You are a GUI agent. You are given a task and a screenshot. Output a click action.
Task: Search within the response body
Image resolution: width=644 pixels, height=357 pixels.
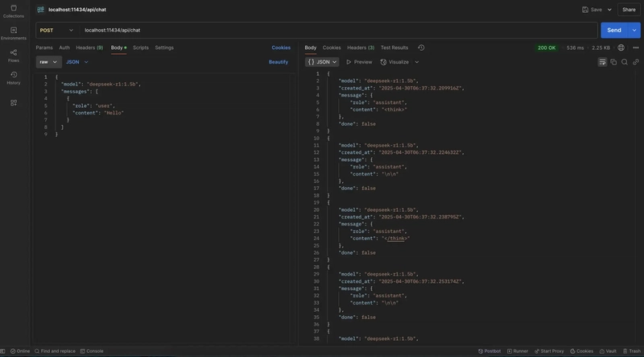tap(625, 62)
